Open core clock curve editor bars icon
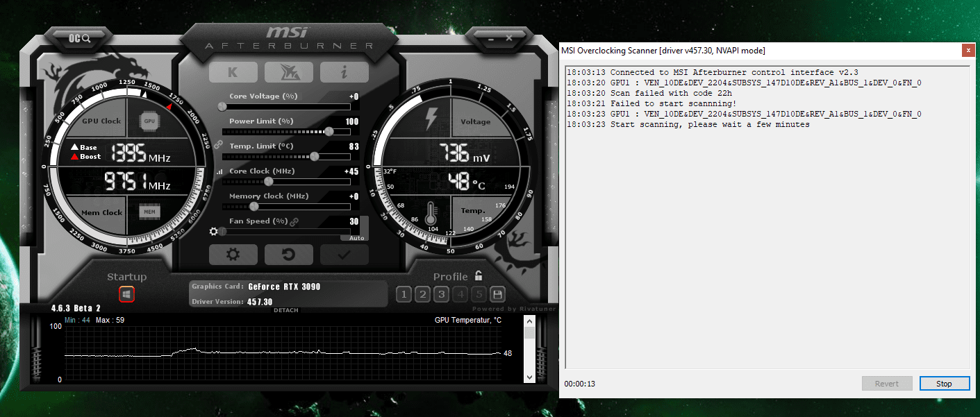The image size is (980, 417). [x=220, y=171]
